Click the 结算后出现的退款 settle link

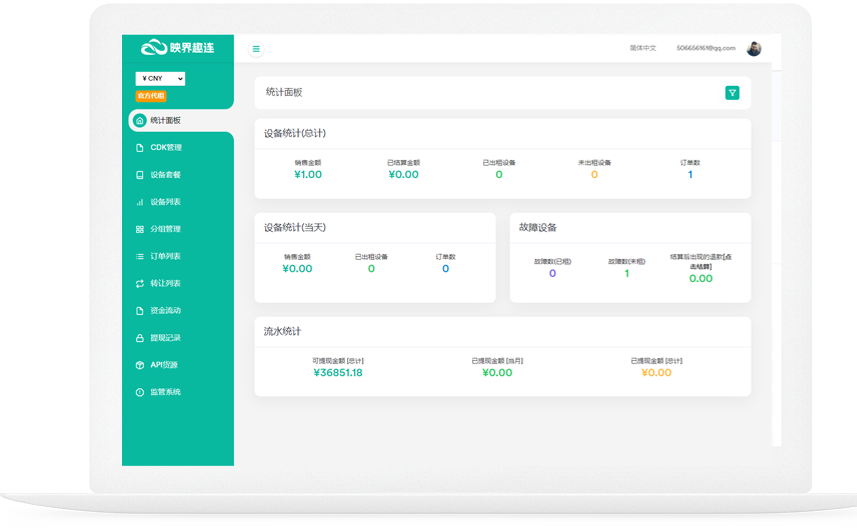(700, 261)
